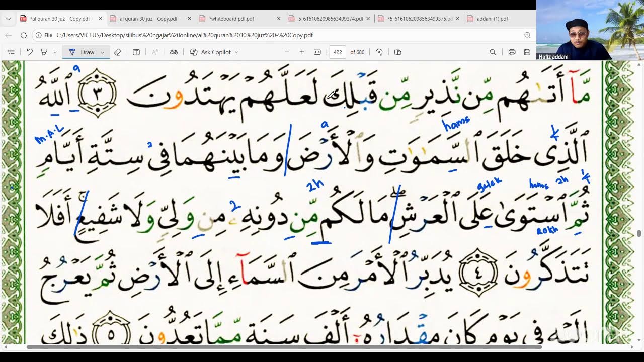644x362 pixels.
Task: Select the Erase tool
Action: pyautogui.click(x=117, y=52)
